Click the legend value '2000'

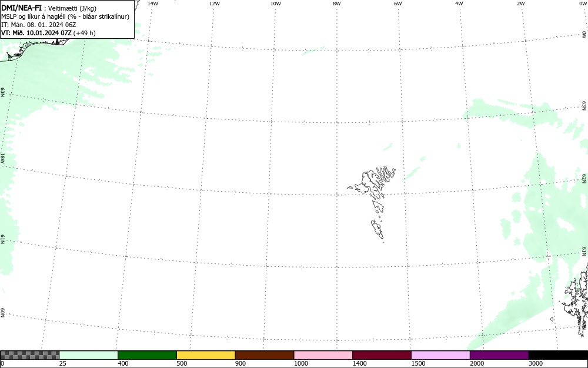477,363
